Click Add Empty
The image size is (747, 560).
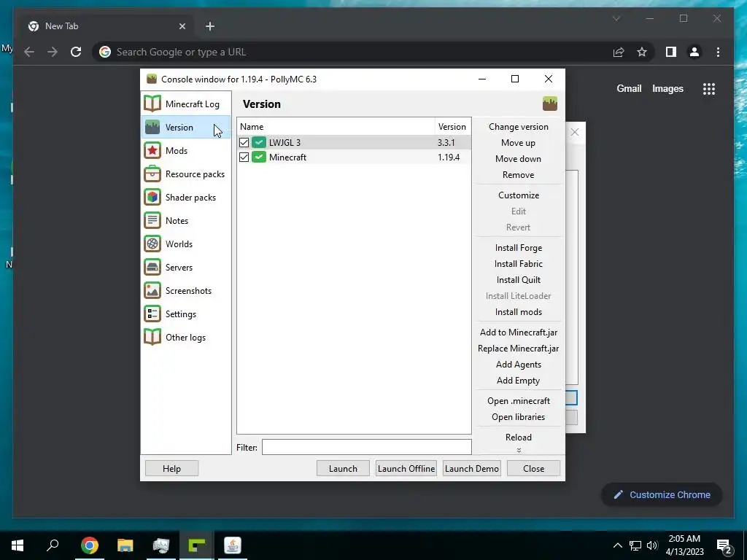(x=519, y=381)
